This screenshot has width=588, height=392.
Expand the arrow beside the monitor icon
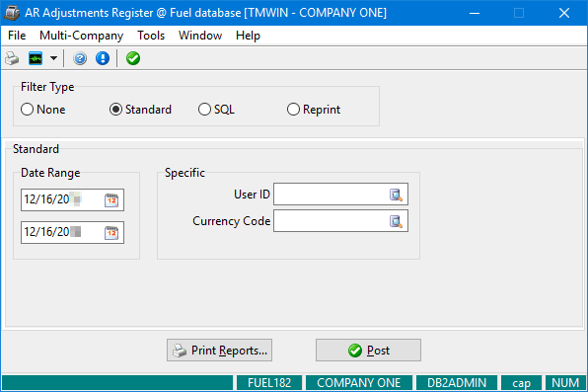(x=53, y=58)
